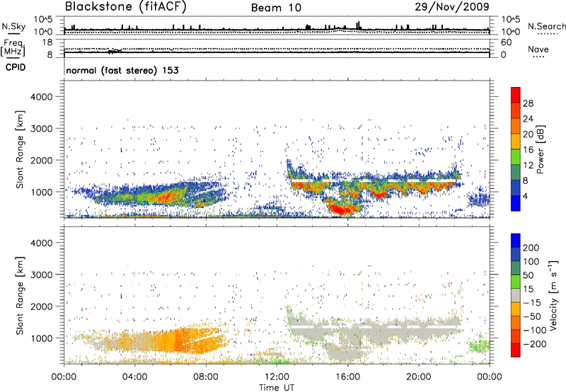Click the 'Velocity [m s-1]' colorbar label
Image resolution: width=566 pixels, height=392 pixels.
(x=553, y=295)
